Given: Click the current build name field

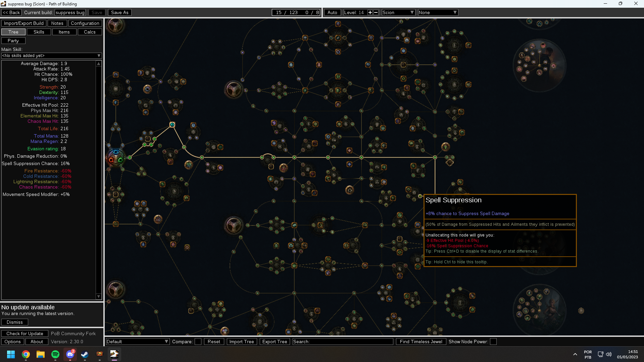Looking at the screenshot, I should pos(70,12).
